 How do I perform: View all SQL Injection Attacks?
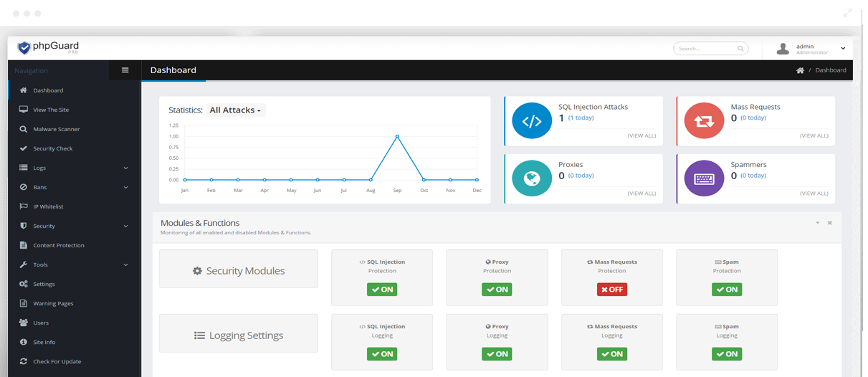pos(642,135)
